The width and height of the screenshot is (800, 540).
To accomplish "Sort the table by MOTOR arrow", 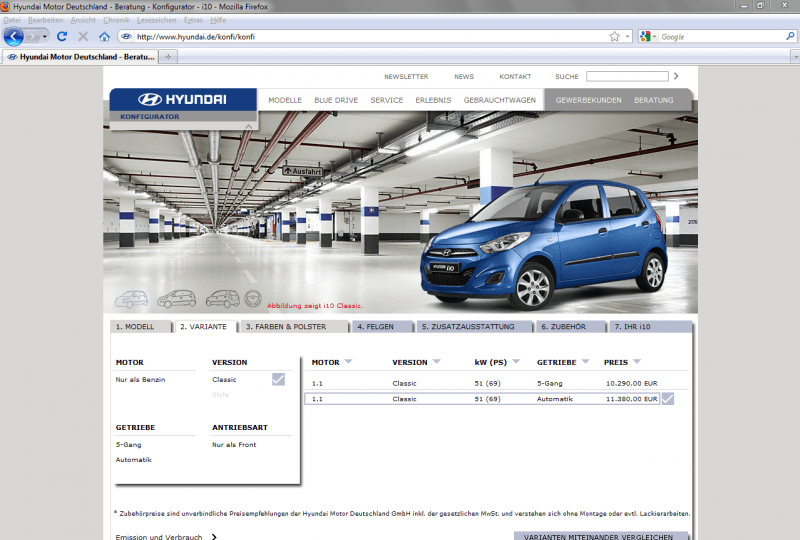I will [x=348, y=361].
